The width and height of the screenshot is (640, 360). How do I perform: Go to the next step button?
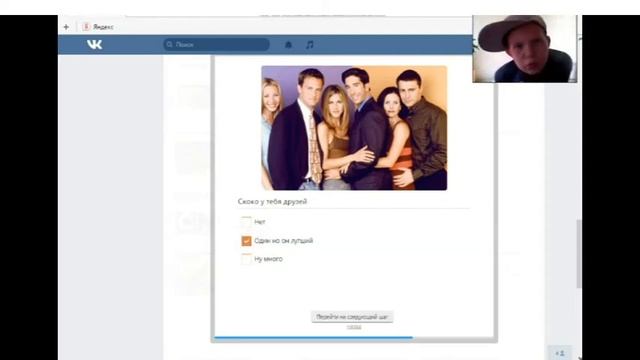tap(352, 317)
